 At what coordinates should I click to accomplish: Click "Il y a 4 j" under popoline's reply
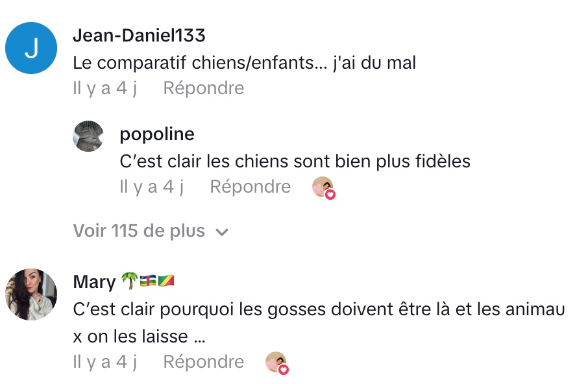(x=152, y=187)
